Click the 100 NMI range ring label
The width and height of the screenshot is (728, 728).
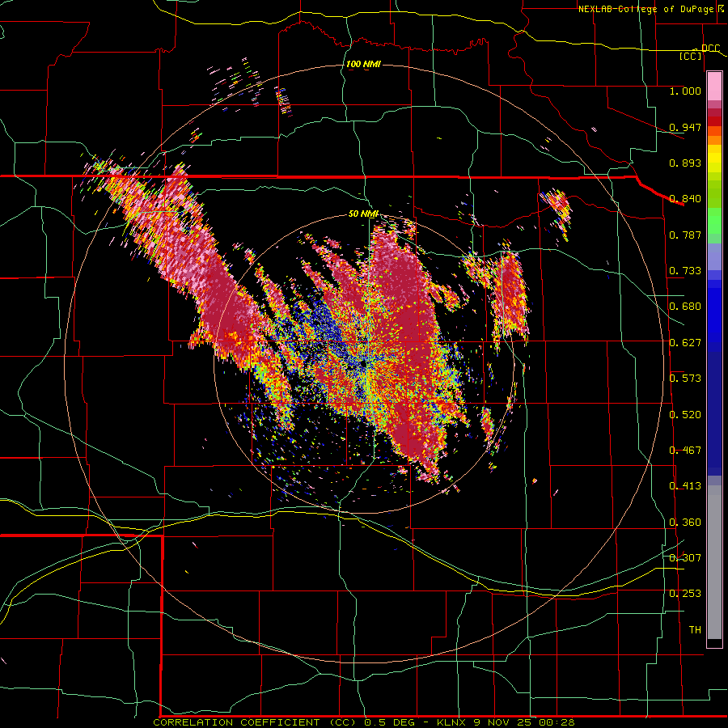tap(363, 64)
